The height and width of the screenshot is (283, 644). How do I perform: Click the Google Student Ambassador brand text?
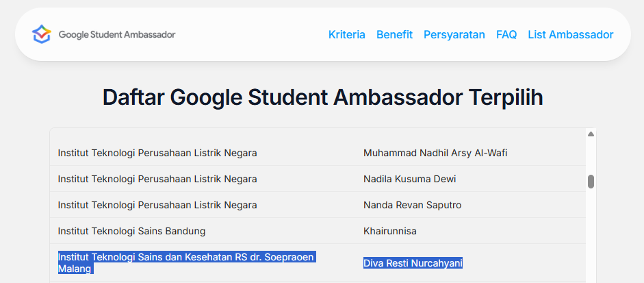[x=117, y=34]
